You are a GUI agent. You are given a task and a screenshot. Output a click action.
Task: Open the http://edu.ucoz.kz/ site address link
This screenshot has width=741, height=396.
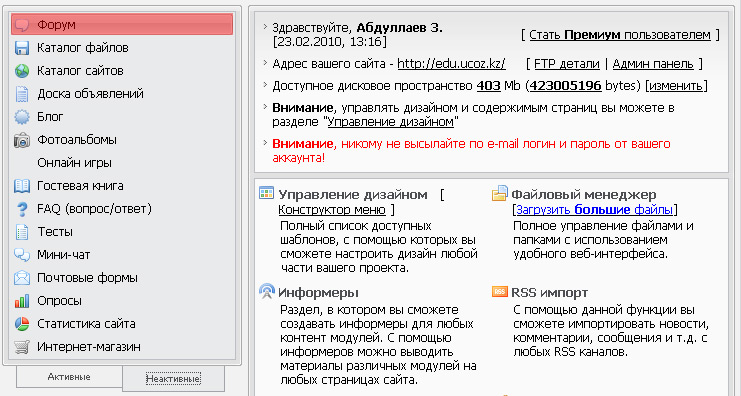click(x=451, y=64)
